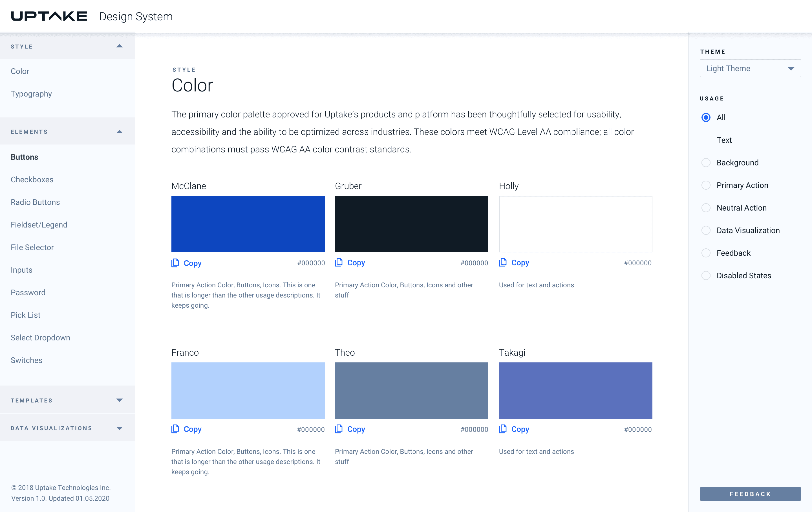Collapse the Style sidebar section

(x=119, y=46)
